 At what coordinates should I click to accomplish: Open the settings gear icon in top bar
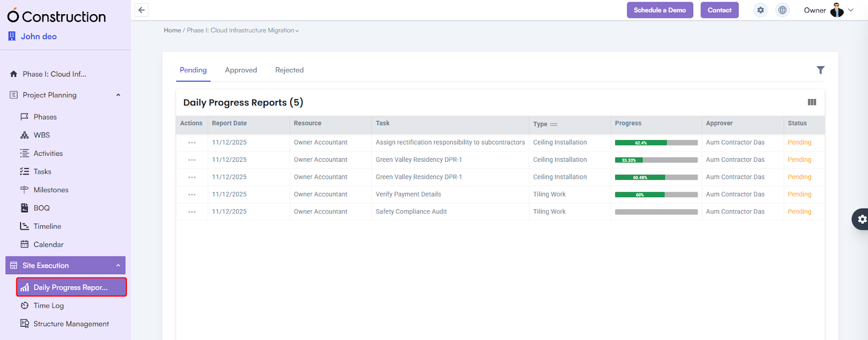click(761, 10)
